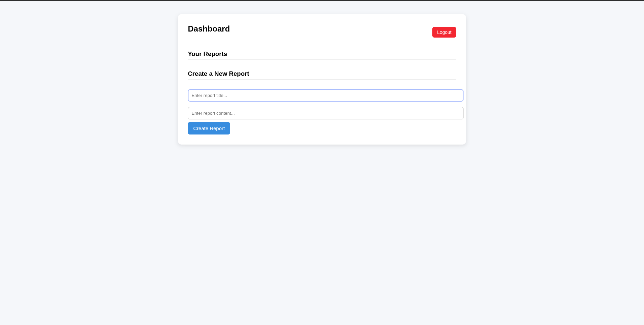The height and width of the screenshot is (325, 644).
Task: Click the Create Report label text
Action: (x=209, y=128)
